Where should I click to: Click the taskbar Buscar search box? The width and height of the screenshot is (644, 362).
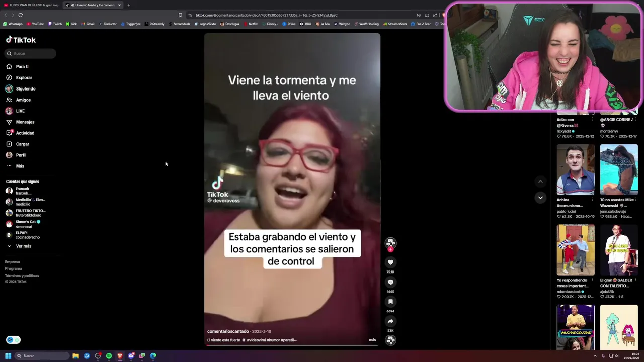pyautogui.click(x=42, y=356)
